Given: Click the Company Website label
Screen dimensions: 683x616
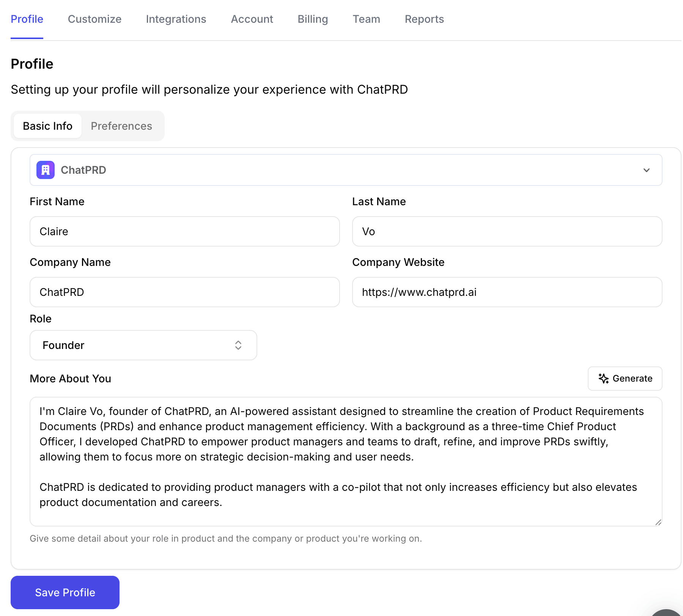Looking at the screenshot, I should [398, 262].
